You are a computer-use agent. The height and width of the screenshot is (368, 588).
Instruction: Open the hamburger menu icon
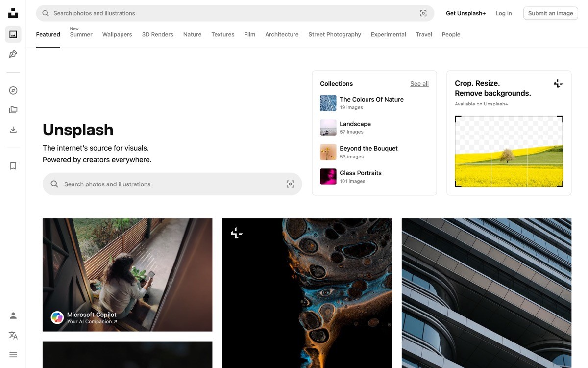pyautogui.click(x=13, y=355)
